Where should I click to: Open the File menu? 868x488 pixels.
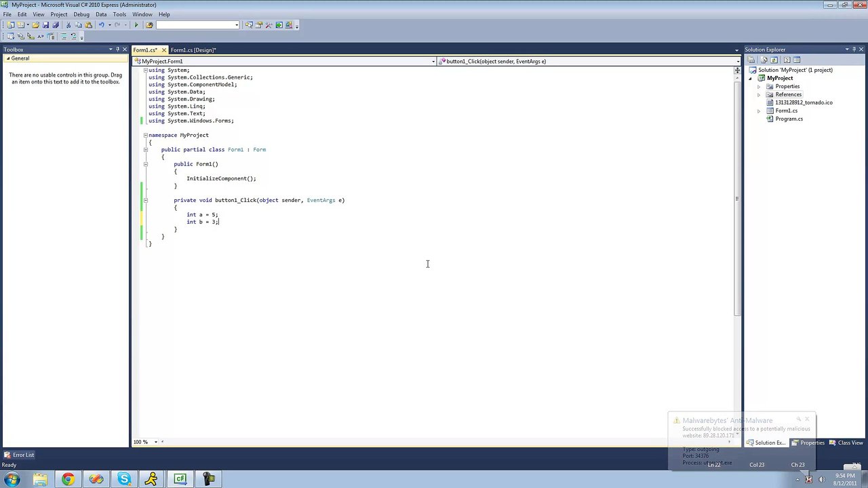tap(7, 14)
